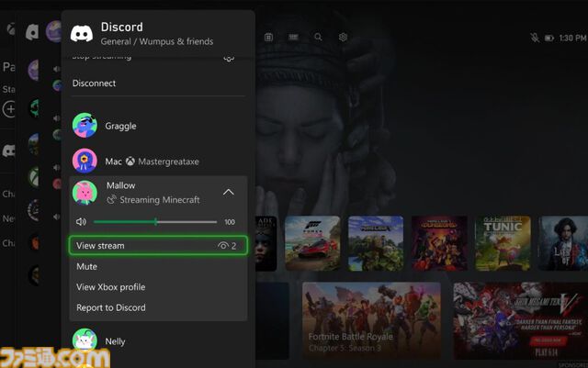Open Fortnite Battle Royale promo card

coord(371,320)
